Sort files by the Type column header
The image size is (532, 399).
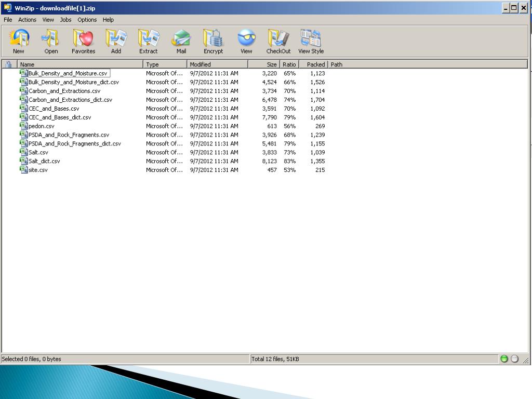tap(165, 64)
